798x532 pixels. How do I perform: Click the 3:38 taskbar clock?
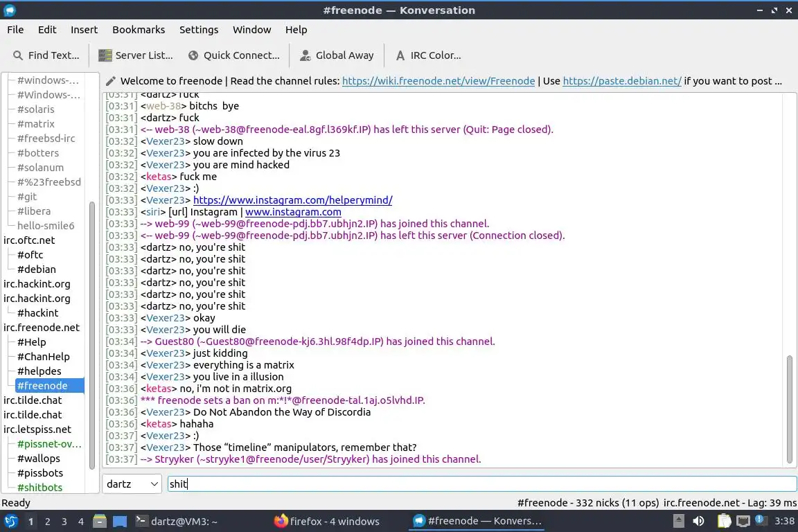(x=784, y=521)
